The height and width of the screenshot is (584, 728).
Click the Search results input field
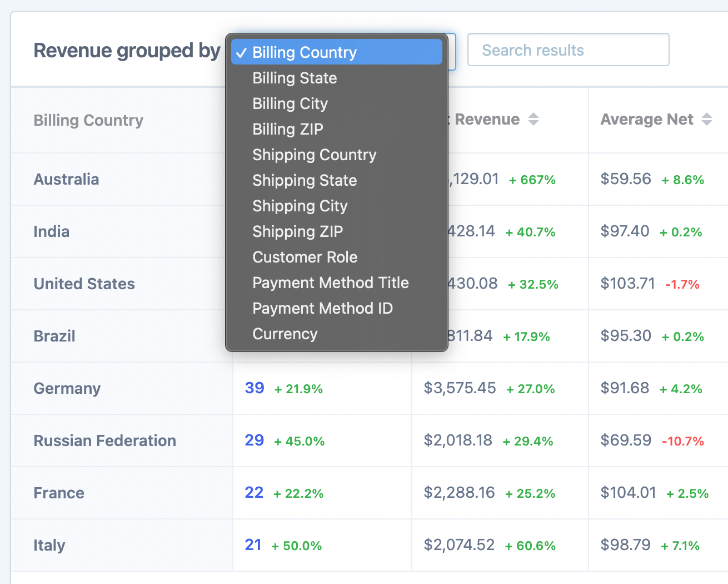[x=568, y=50]
